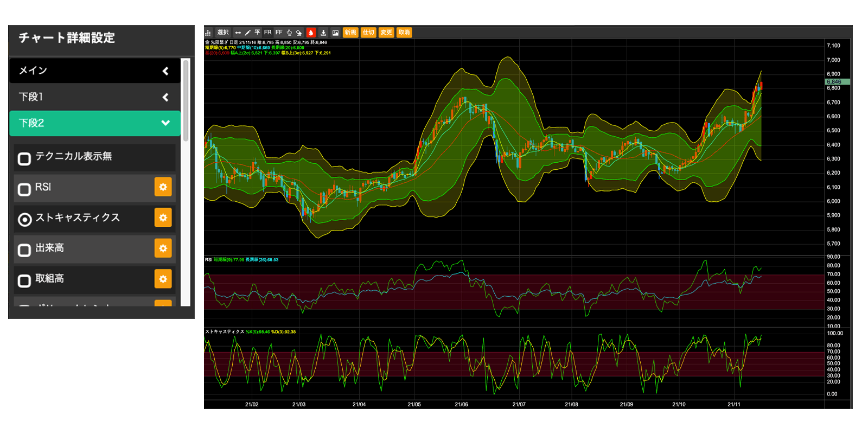
Task: Select the pencil trend line drawing tool
Action: coord(247,33)
